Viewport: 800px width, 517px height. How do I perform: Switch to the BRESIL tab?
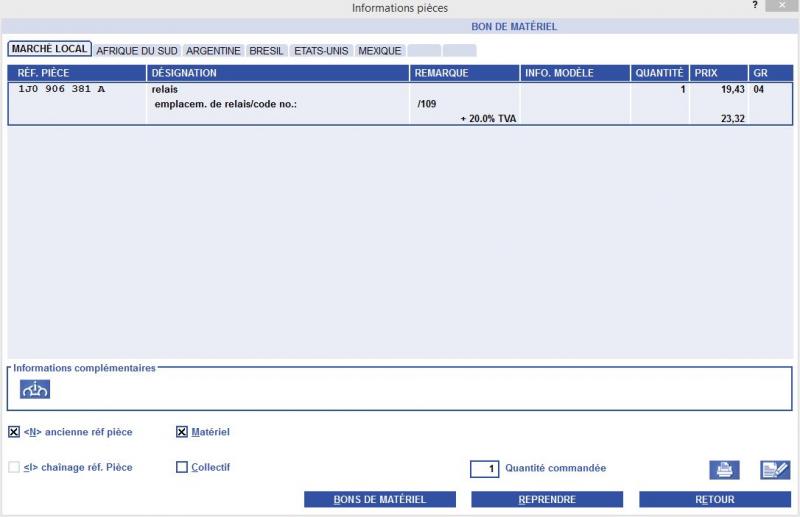pos(266,51)
